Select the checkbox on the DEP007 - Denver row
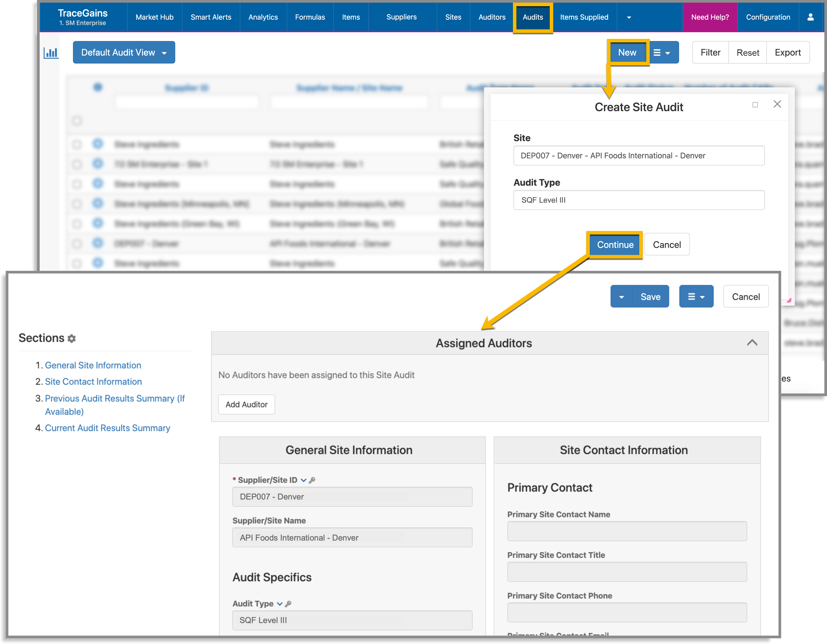827x644 pixels. [x=77, y=243]
